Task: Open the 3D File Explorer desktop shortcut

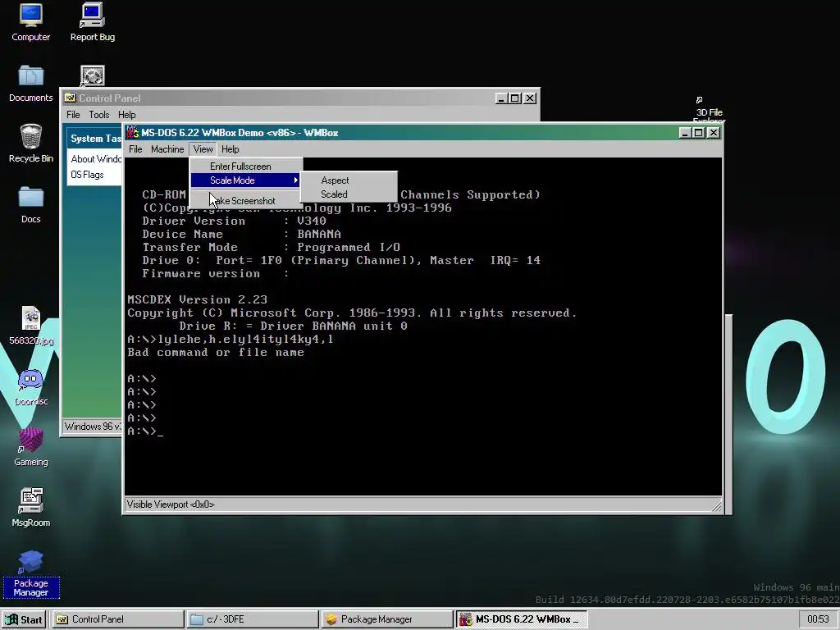Action: pos(709,110)
